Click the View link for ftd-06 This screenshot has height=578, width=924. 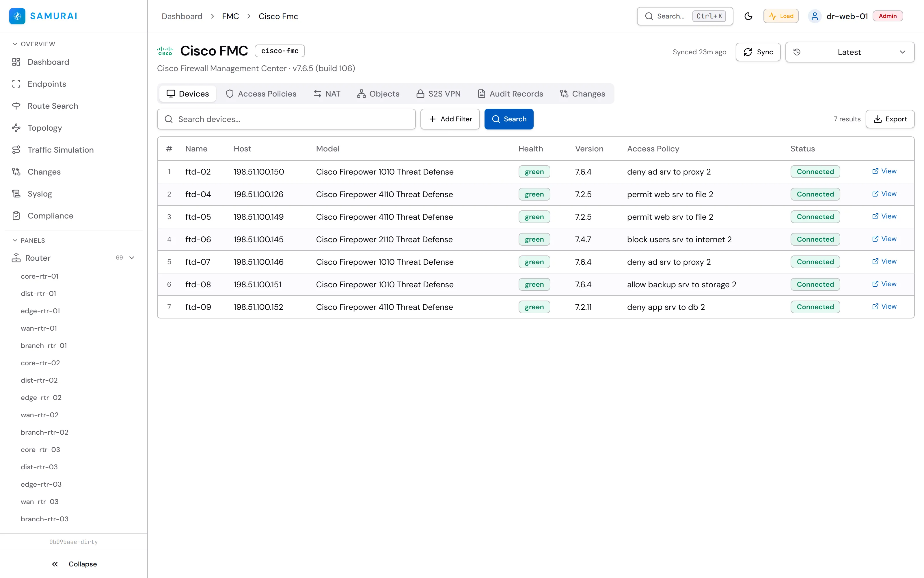pos(884,239)
